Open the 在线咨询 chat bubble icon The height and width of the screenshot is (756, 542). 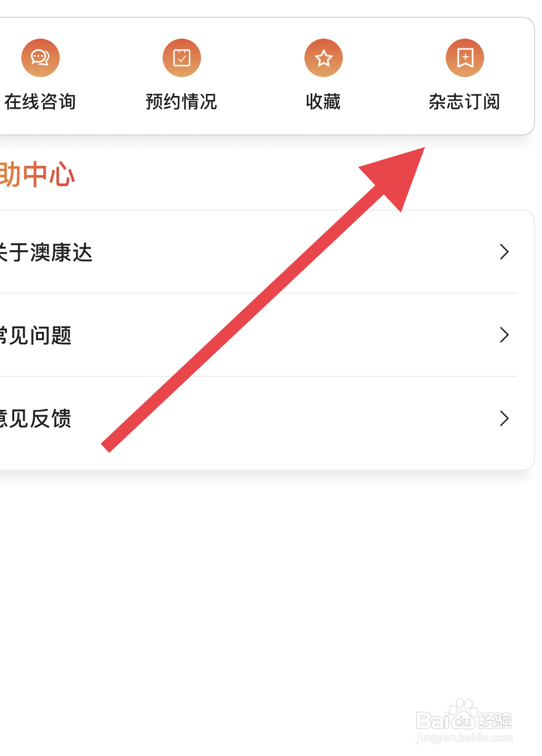pos(41,58)
